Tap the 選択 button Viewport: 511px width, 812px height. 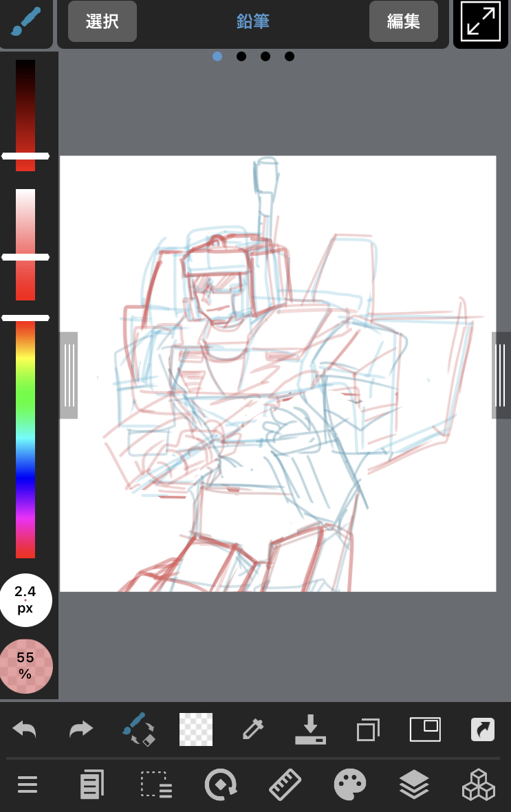[x=102, y=21]
